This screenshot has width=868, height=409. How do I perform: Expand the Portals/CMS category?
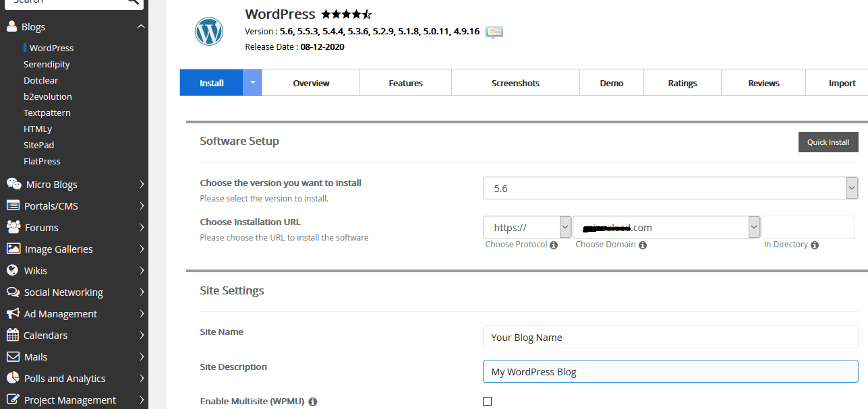pyautogui.click(x=142, y=206)
